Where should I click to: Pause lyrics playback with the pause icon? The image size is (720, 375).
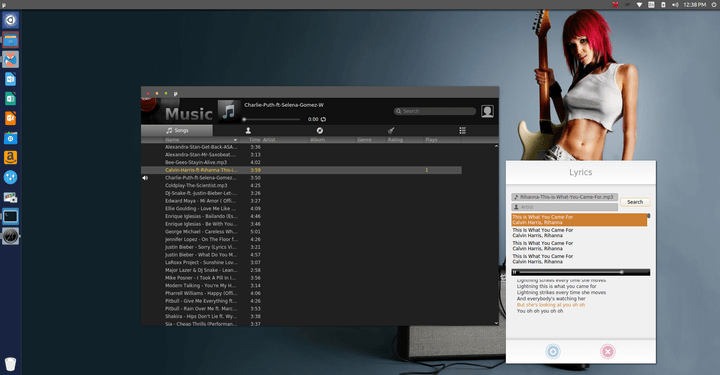click(x=515, y=272)
